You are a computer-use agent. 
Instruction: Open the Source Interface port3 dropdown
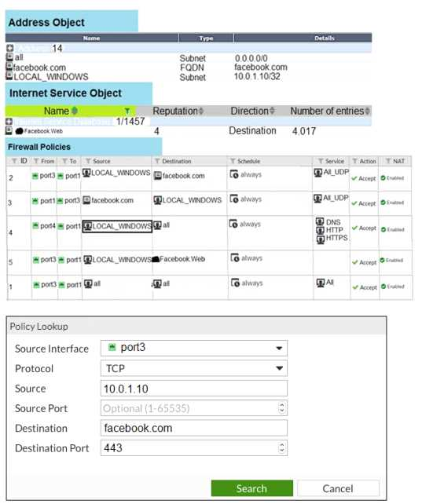(193, 348)
